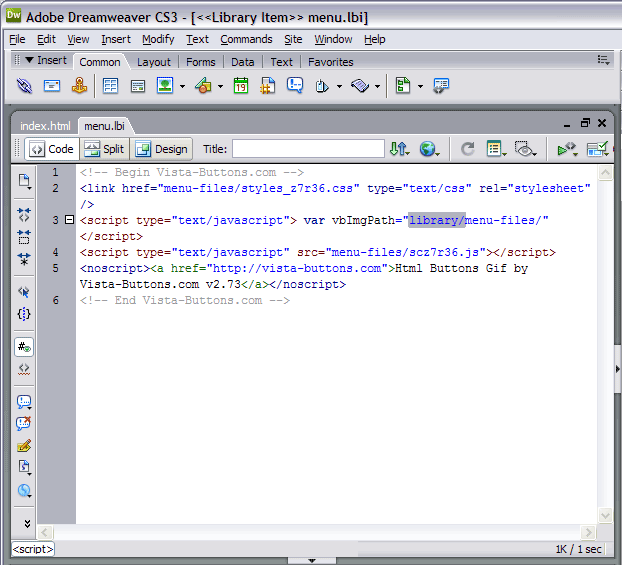Open Preview in Browser globe menu
622x565 pixels.
pos(429,149)
